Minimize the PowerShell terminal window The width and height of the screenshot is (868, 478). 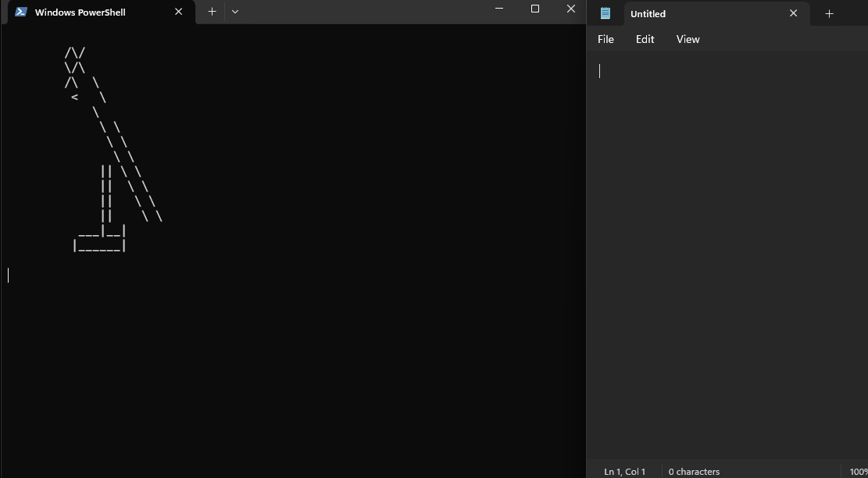point(499,9)
